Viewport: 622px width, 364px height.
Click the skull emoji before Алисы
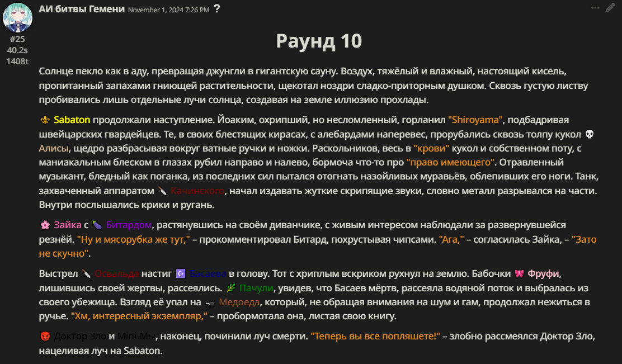click(x=590, y=134)
